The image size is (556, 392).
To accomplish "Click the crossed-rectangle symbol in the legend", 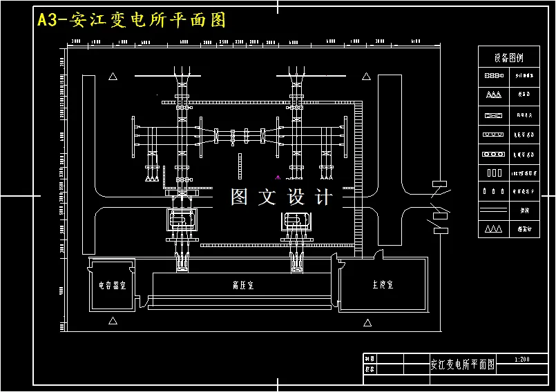I will point(494,115).
